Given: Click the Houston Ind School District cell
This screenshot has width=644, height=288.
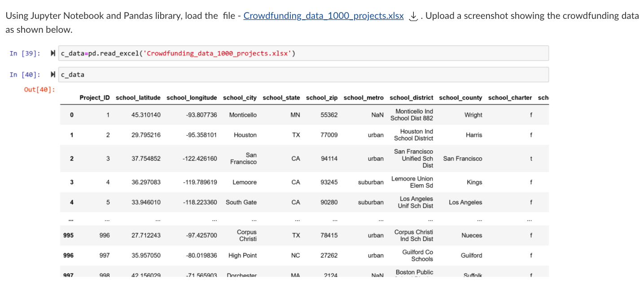Looking at the screenshot, I should click(x=414, y=135).
